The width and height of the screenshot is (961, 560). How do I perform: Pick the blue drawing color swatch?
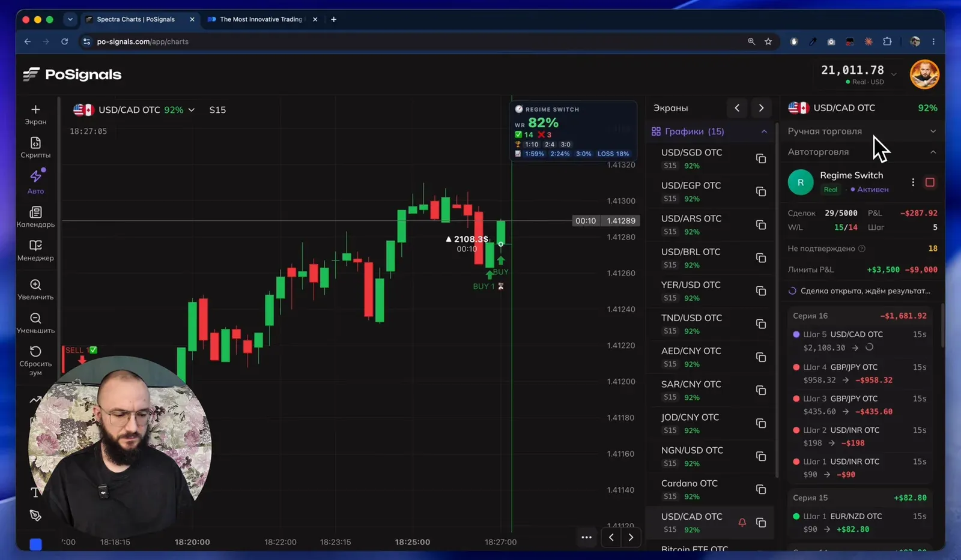point(35,544)
